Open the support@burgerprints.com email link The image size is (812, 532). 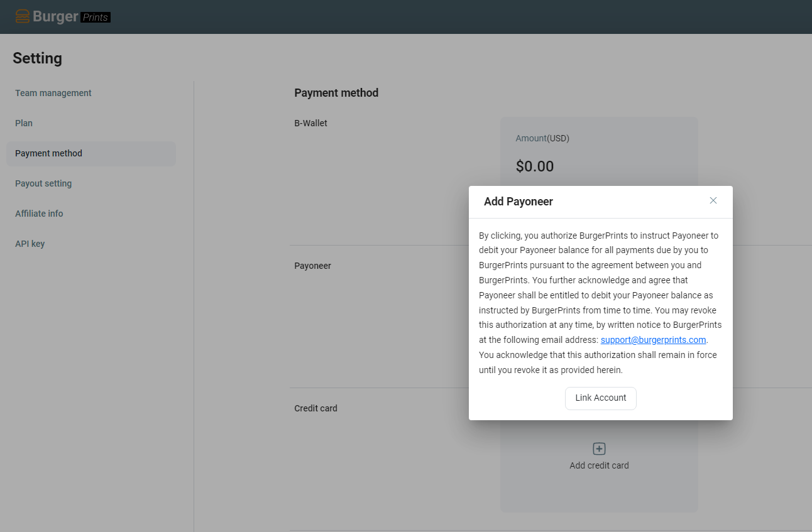point(654,340)
